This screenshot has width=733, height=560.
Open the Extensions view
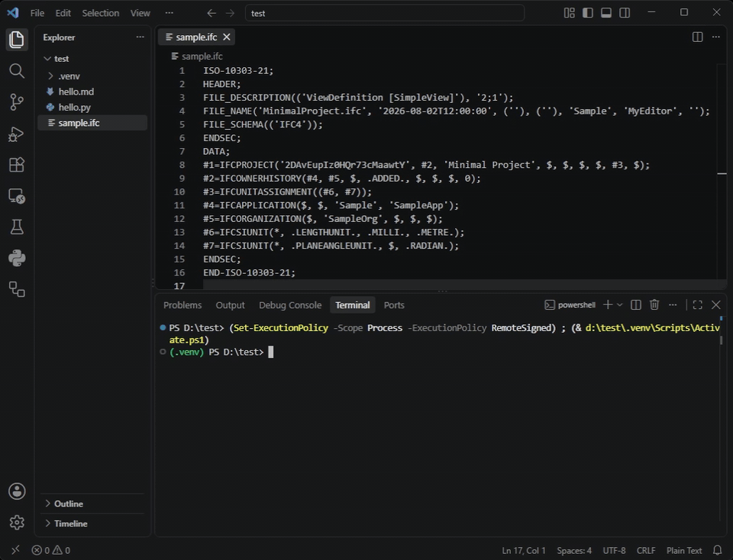tap(17, 165)
